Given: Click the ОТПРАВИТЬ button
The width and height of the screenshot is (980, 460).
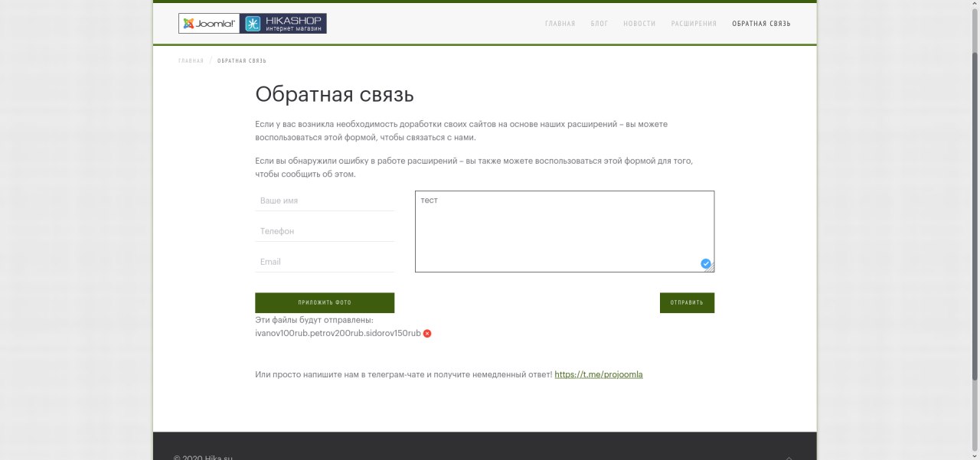Looking at the screenshot, I should pos(687,303).
